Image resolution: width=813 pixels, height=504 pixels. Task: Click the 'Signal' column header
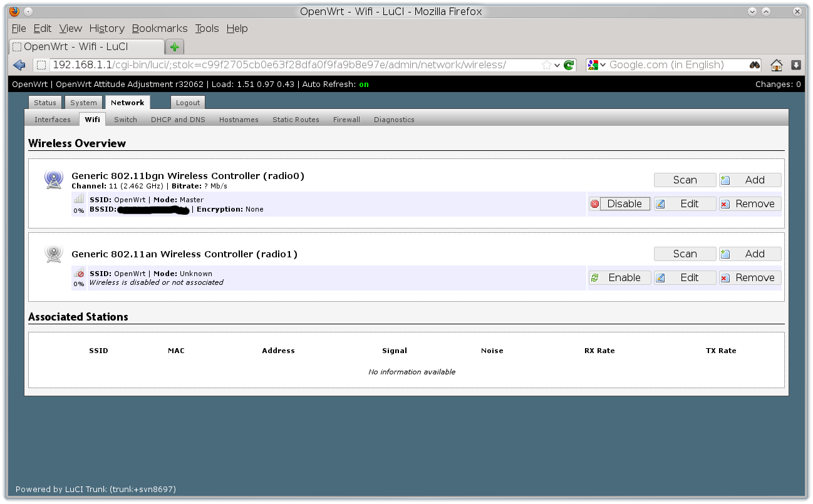[x=395, y=351]
